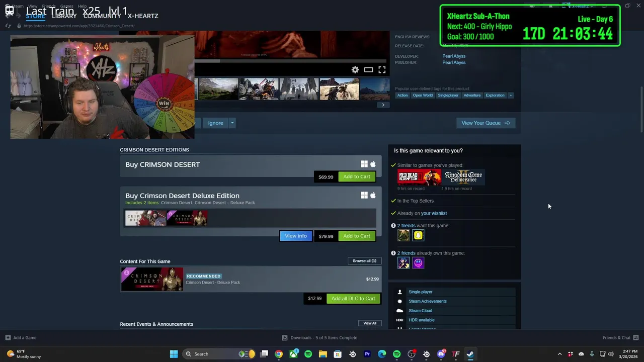Click the Windows Start button
The height and width of the screenshot is (362, 644).
pyautogui.click(x=174, y=354)
